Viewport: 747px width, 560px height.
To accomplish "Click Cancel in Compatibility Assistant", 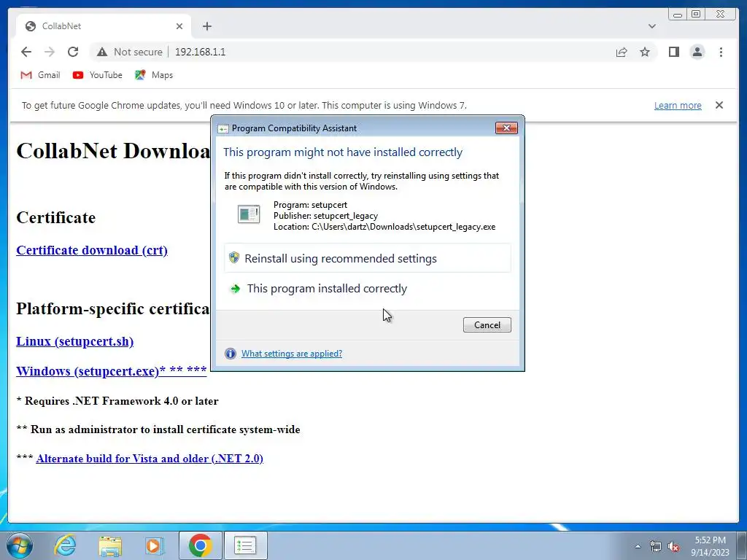I will [x=487, y=324].
